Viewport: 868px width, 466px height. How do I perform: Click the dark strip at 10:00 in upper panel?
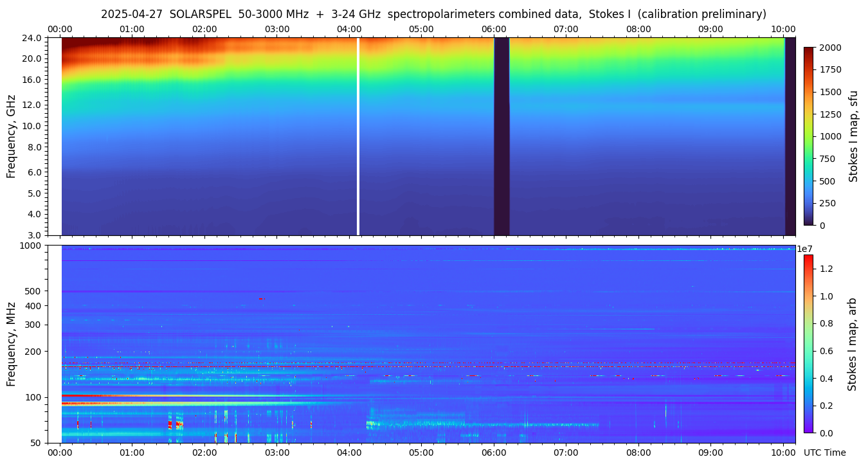click(x=790, y=136)
